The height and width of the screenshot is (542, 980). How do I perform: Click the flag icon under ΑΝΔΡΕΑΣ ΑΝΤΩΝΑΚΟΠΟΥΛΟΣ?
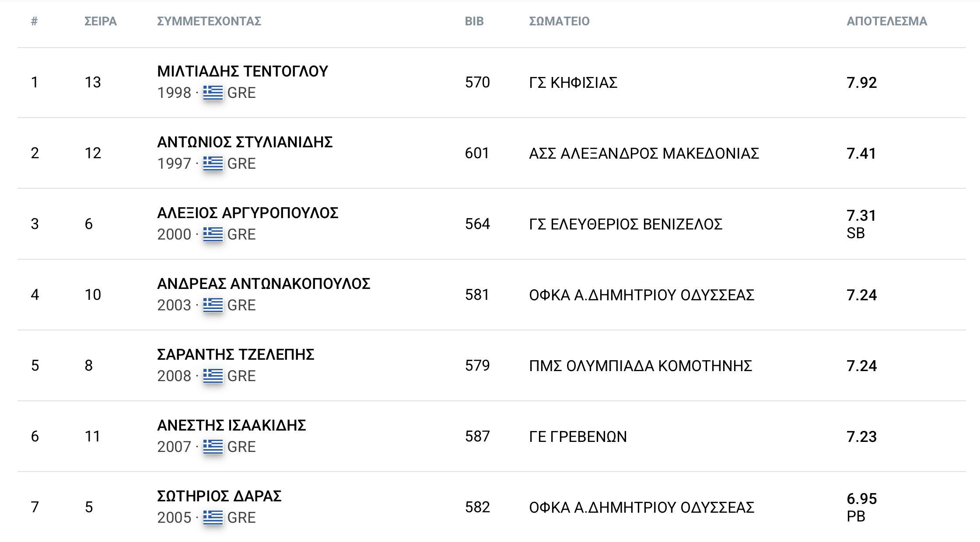tap(213, 305)
